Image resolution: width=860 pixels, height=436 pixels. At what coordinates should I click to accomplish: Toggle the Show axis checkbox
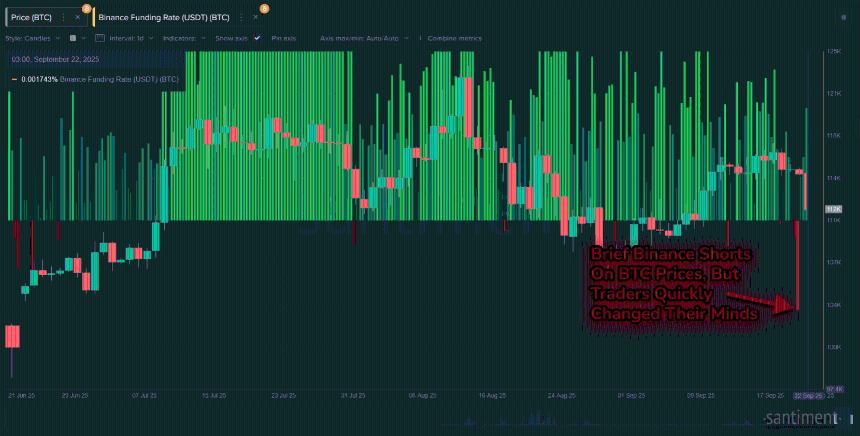pyautogui.click(x=258, y=38)
